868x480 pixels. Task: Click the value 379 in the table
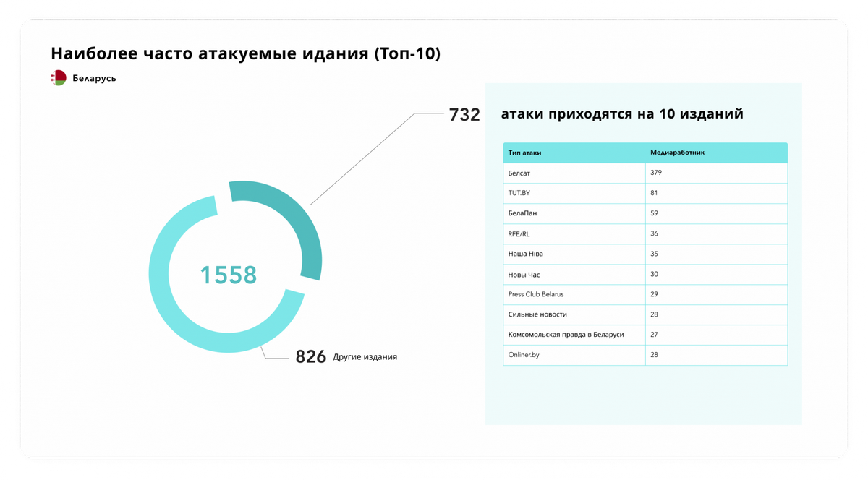point(656,173)
